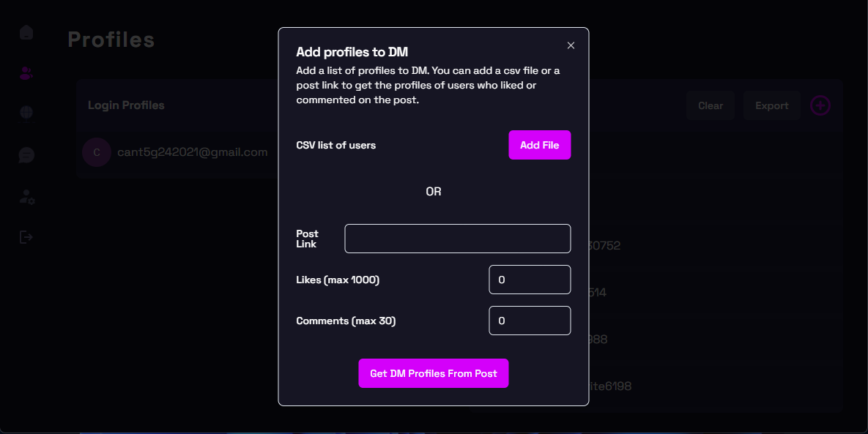Select the cant5g242021@gmail.com login profile
Viewport: 868px width, 434px height.
192,152
